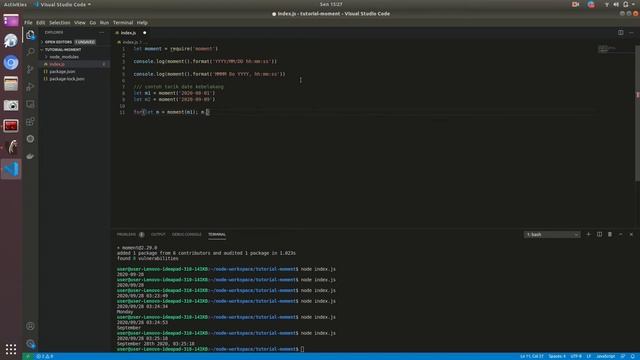Select the index.js editor tab
Screen dimensions: 640x360
(131, 33)
